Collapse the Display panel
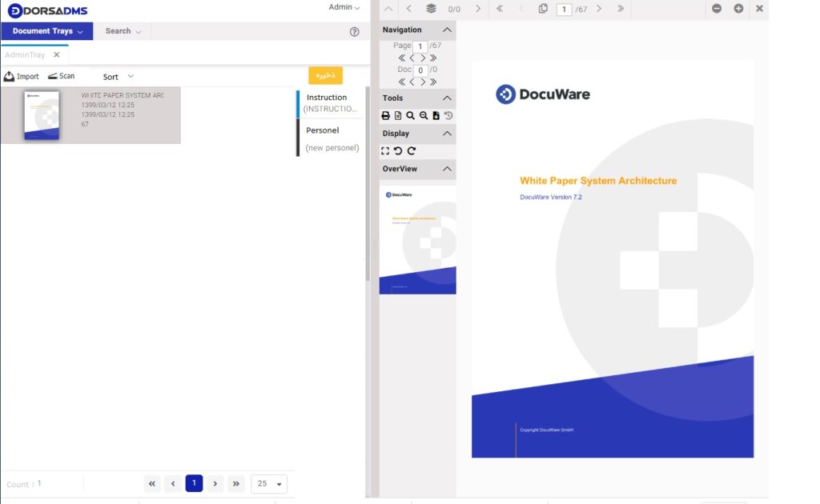This screenshot has height=504, width=820. coord(447,134)
